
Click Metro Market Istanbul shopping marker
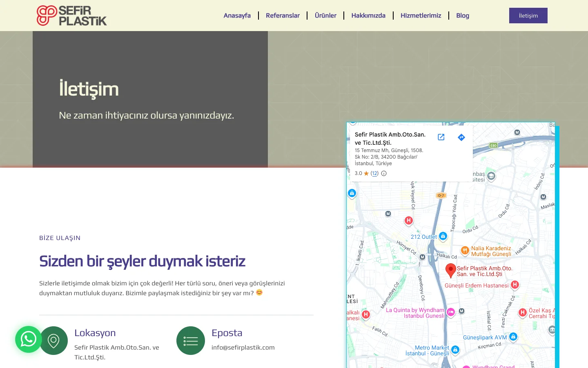coord(455,350)
